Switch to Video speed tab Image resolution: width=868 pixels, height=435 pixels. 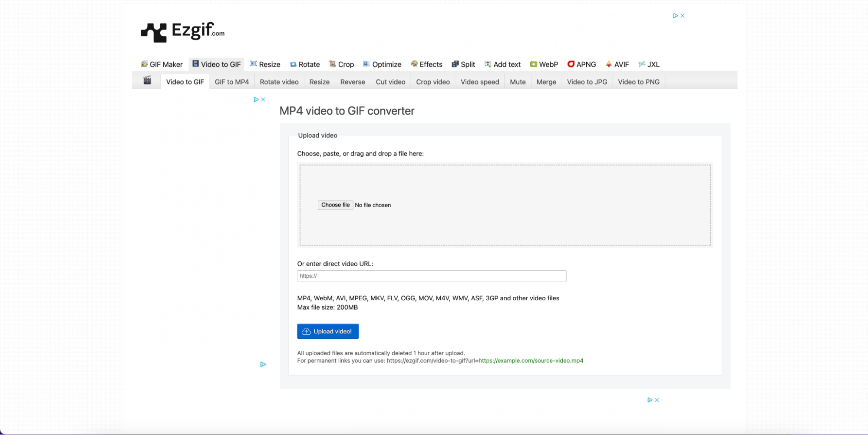click(x=480, y=82)
